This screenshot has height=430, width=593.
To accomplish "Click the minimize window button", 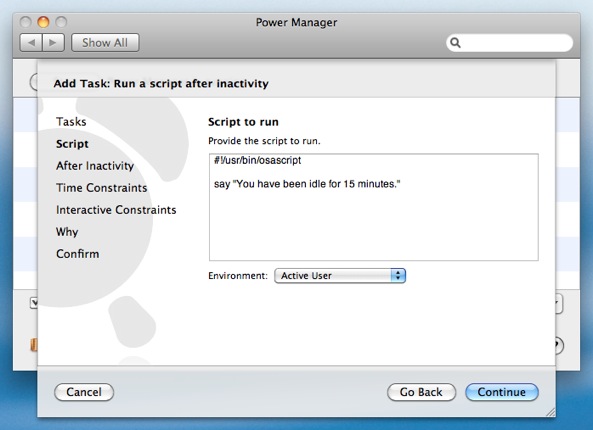I will [x=43, y=22].
